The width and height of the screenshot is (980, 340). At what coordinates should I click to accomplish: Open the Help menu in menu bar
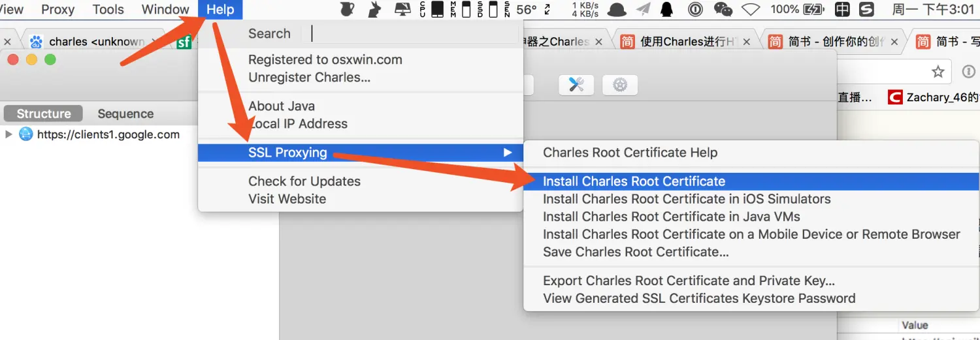pos(220,9)
